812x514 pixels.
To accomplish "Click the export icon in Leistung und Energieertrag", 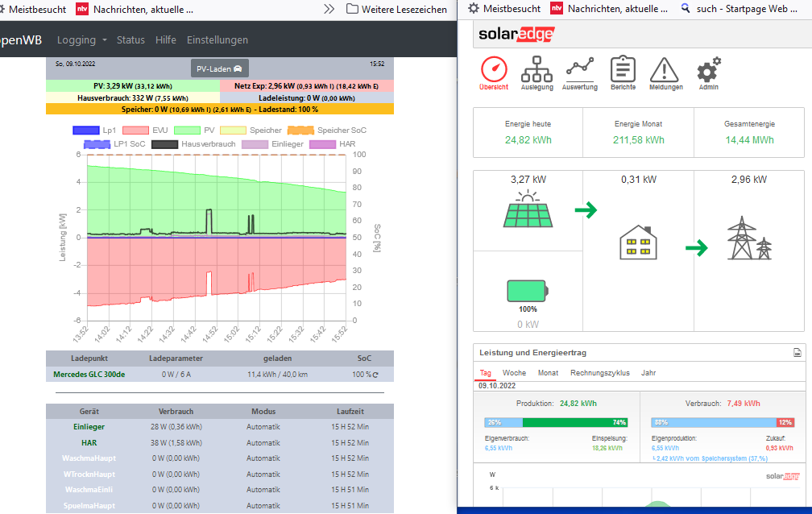I will pos(797,353).
